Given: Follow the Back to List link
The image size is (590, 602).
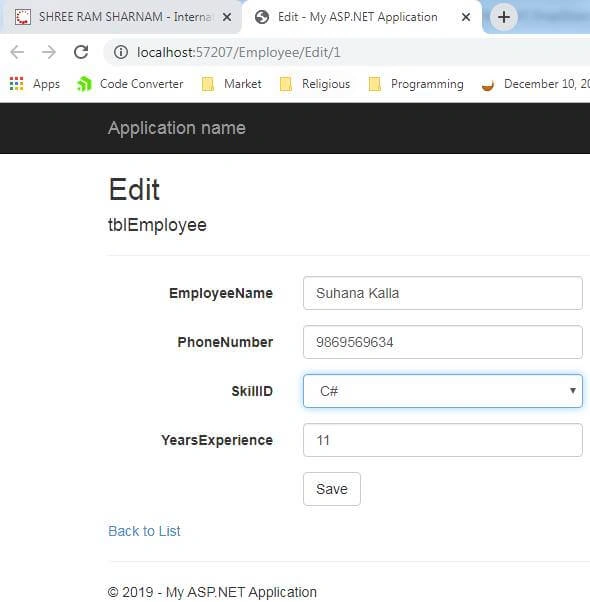Looking at the screenshot, I should point(144,531).
